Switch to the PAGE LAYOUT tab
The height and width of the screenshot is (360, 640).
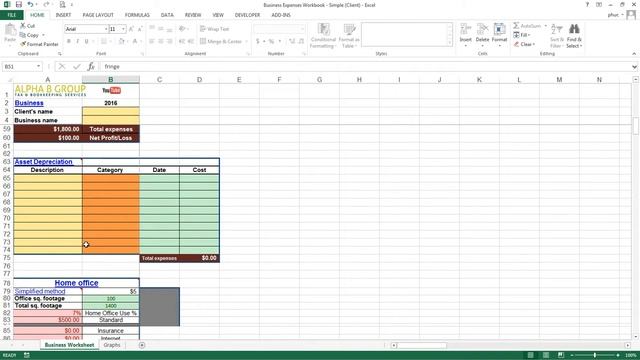(98, 15)
